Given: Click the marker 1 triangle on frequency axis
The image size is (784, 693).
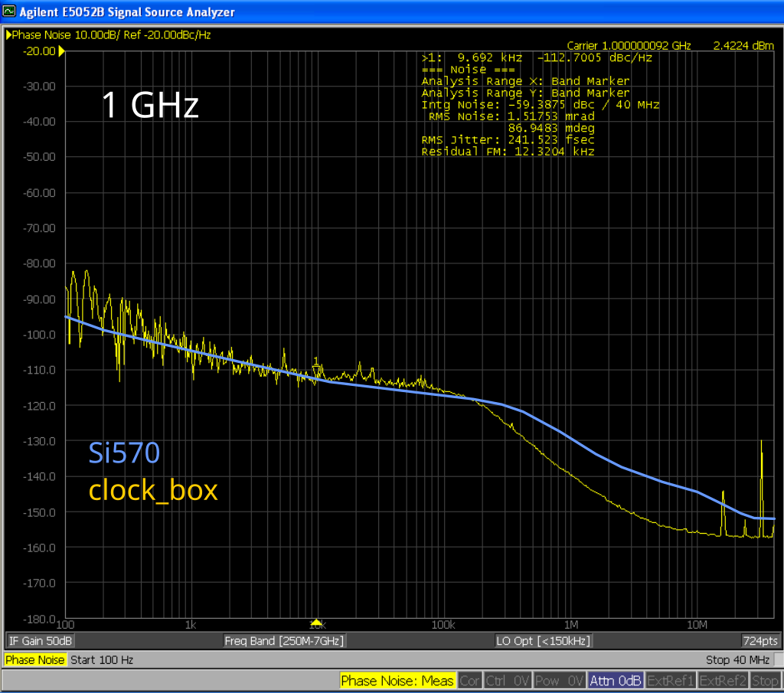Looking at the screenshot, I should (316, 624).
